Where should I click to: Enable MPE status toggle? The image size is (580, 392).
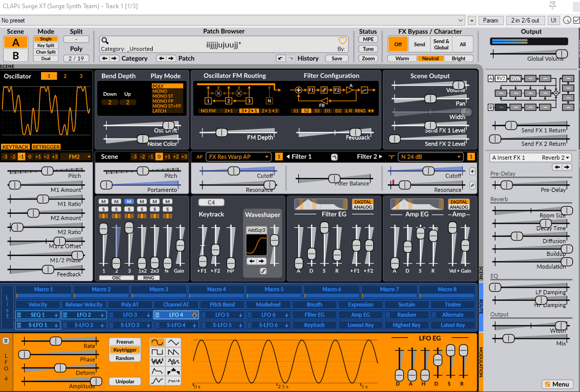368,39
